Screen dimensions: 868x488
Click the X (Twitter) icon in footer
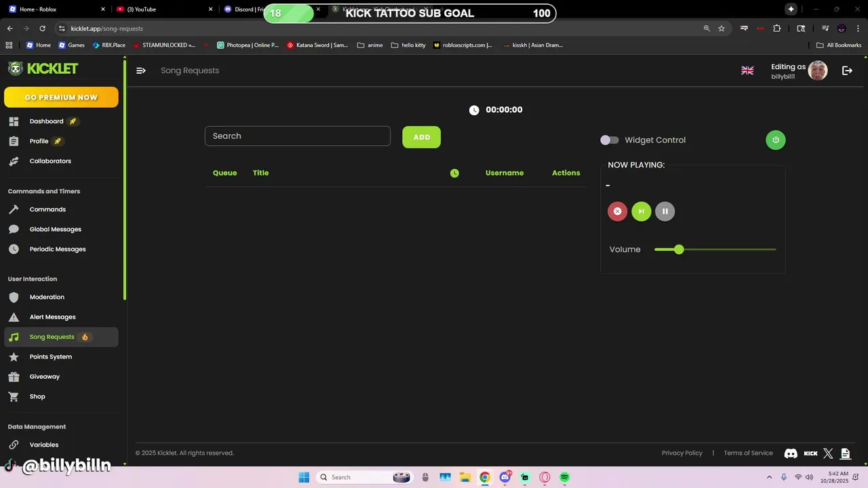pos(828,453)
